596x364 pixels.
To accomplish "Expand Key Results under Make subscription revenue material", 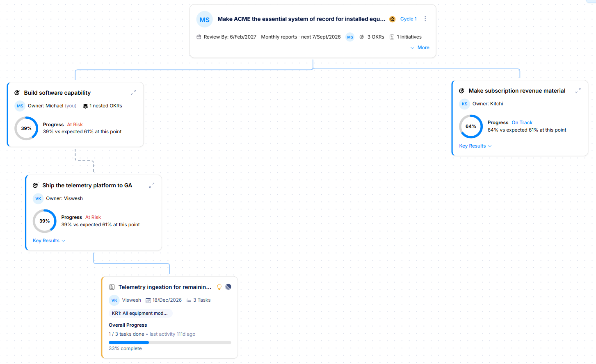I will (x=475, y=146).
